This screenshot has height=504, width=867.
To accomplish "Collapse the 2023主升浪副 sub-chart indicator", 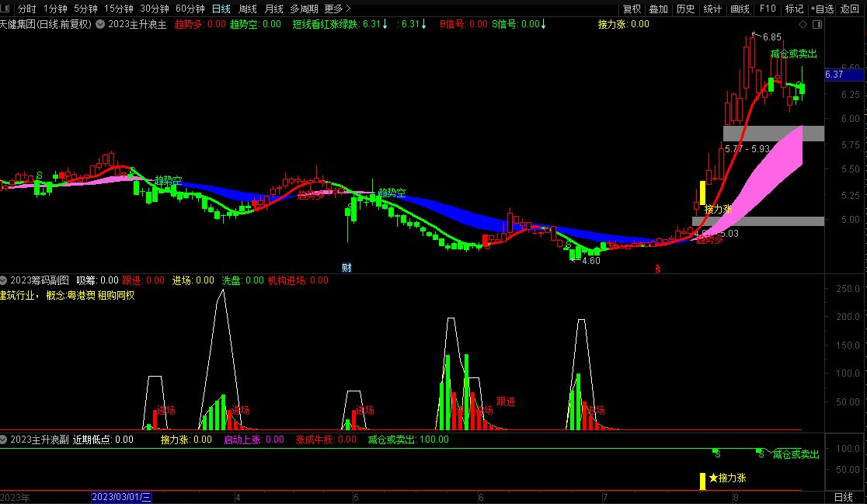I will click(x=4, y=440).
